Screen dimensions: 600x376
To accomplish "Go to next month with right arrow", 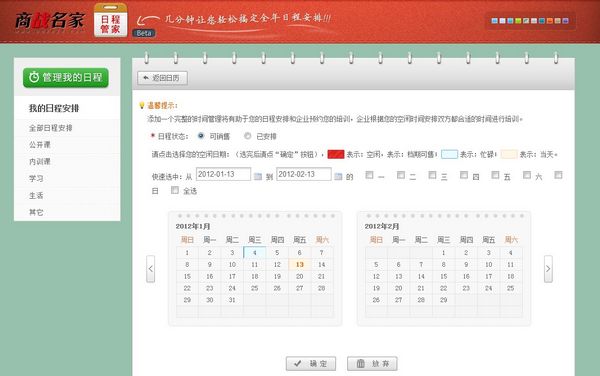I will 548,269.
